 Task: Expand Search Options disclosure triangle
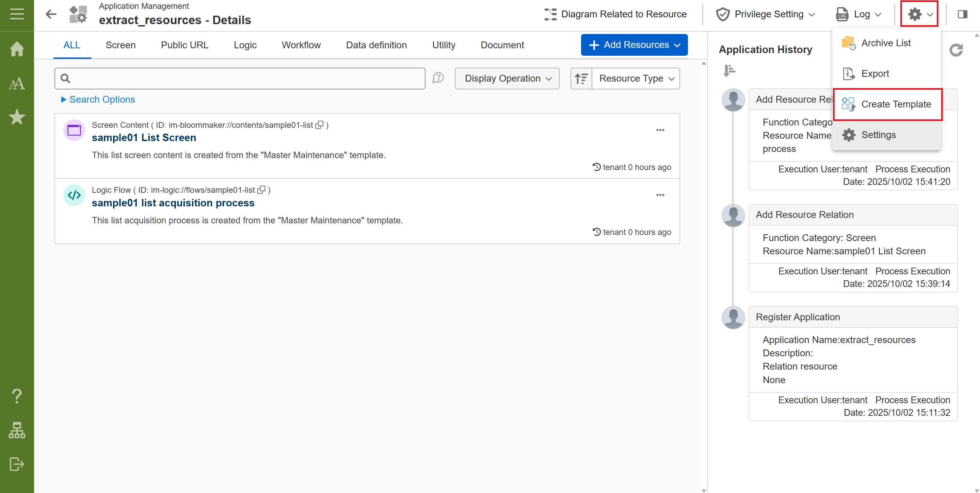[x=64, y=100]
